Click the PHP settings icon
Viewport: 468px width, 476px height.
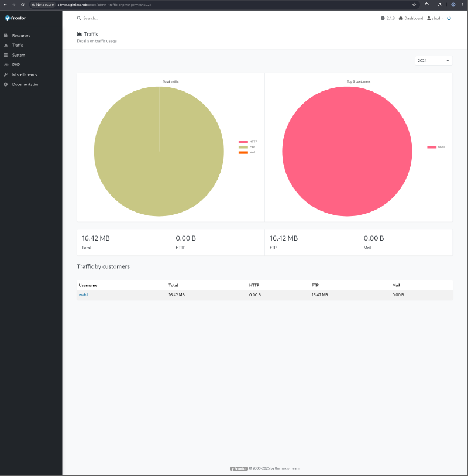[x=6, y=64]
